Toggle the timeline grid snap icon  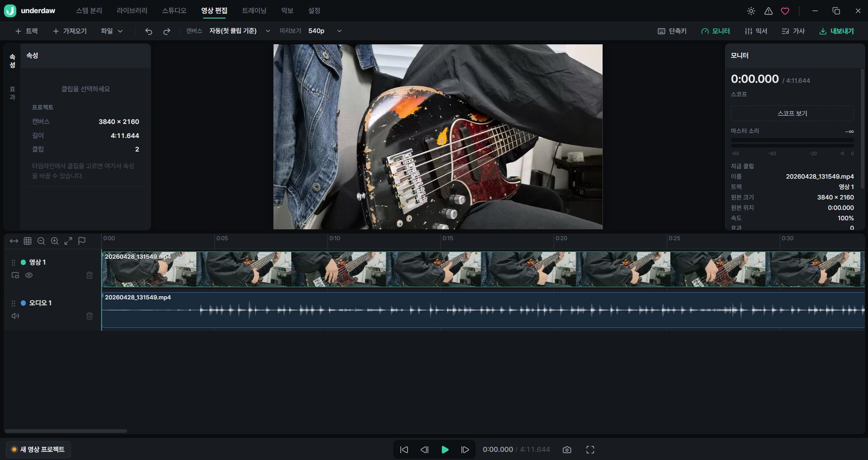(28, 241)
